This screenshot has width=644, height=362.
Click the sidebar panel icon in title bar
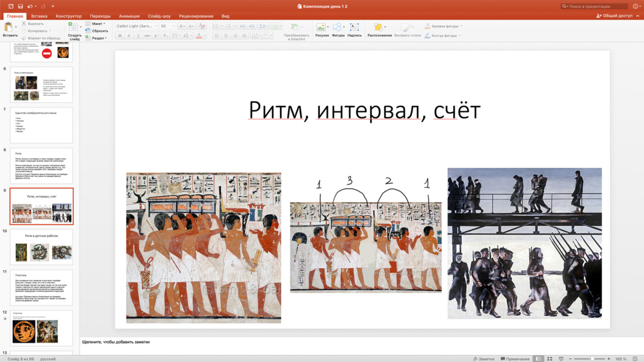pos(11,6)
